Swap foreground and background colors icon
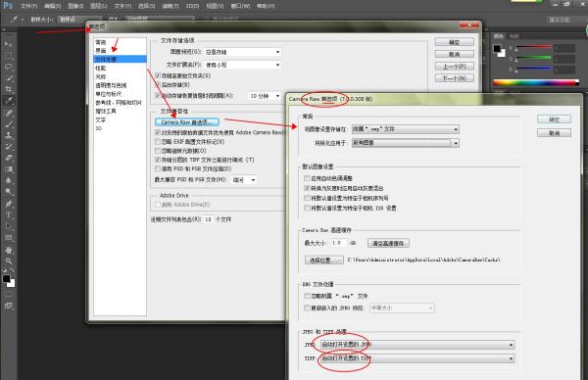Viewport: 588px width, 380px height. (12, 270)
